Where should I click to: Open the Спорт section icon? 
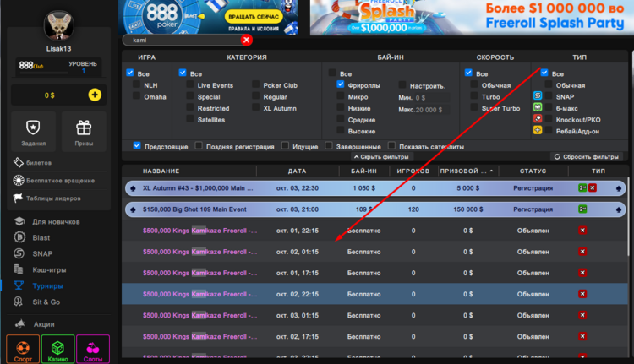point(22,350)
